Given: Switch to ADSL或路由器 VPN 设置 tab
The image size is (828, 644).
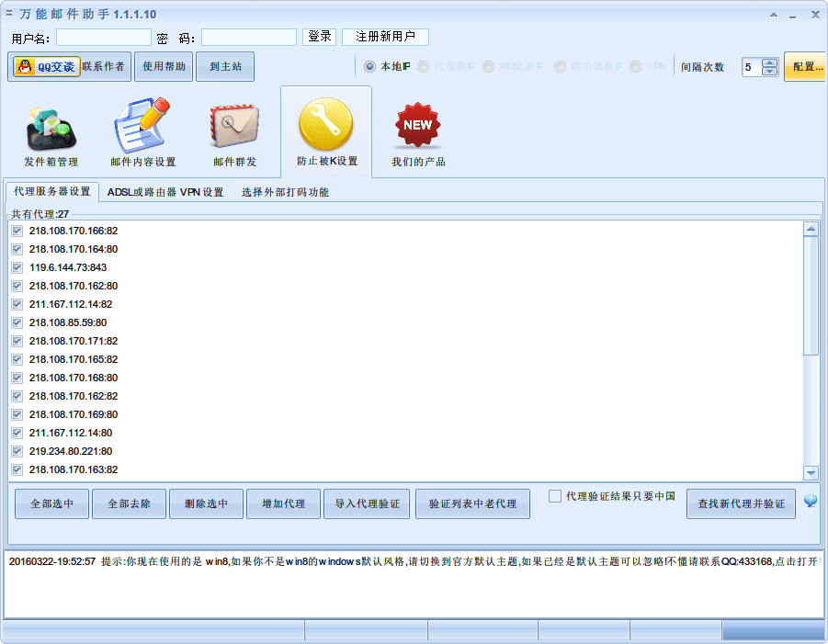Looking at the screenshot, I should tap(165, 192).
